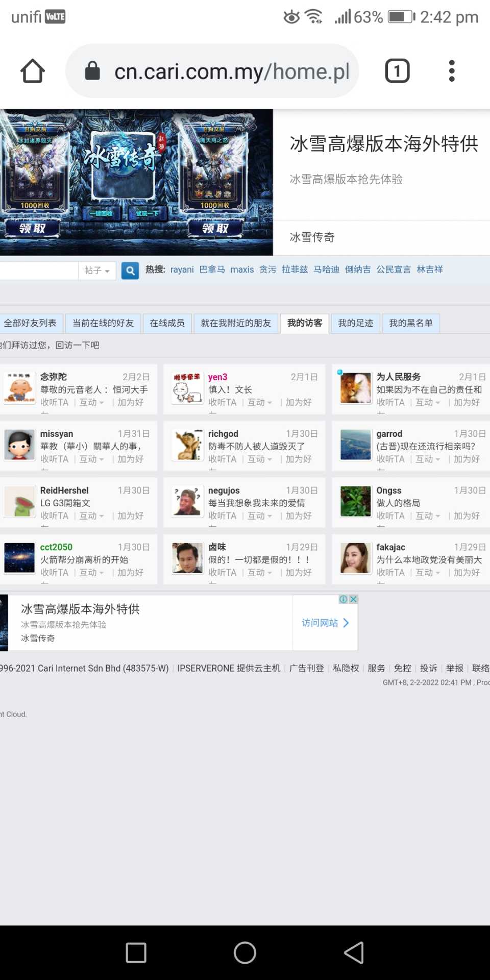This screenshot has height=980, width=490.
Task: Open the 冰雪传奇 game ad image
Action: click(136, 182)
